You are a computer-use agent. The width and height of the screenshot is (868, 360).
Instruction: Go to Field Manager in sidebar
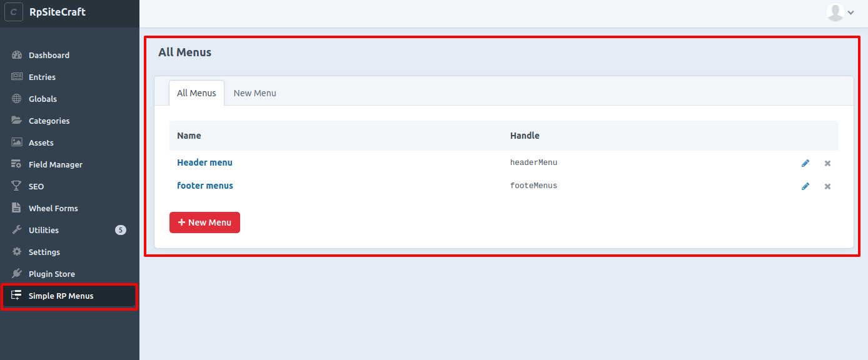pos(55,164)
